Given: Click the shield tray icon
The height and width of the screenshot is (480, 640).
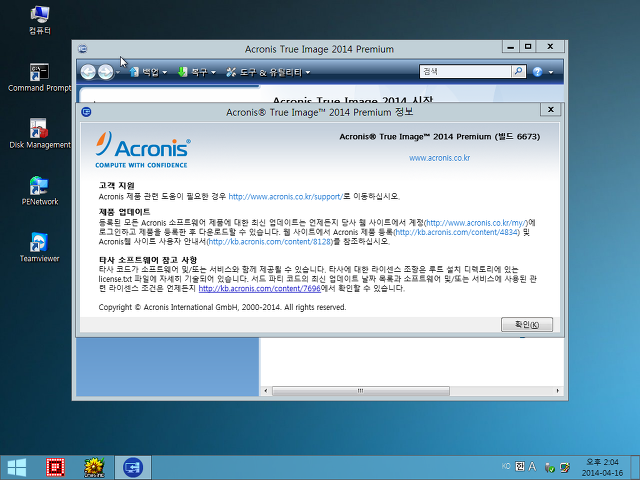Looking at the screenshot, I should [x=550, y=467].
